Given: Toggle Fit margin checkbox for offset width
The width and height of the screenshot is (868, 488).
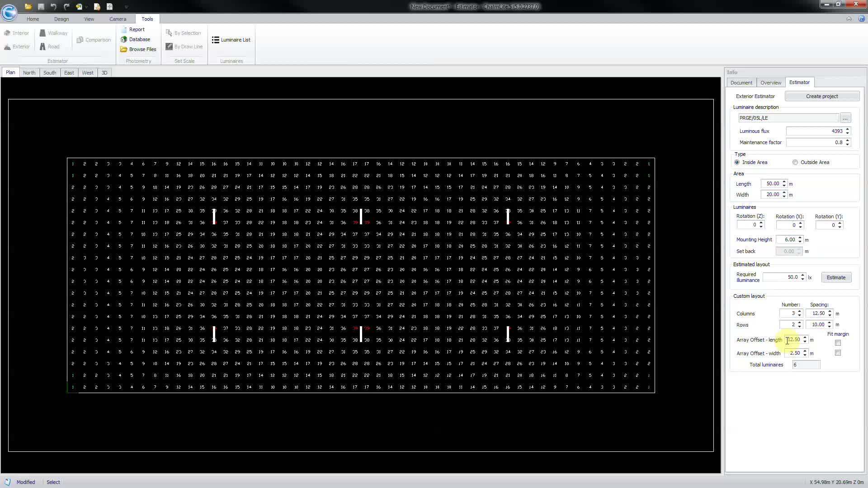Looking at the screenshot, I should coord(838,353).
